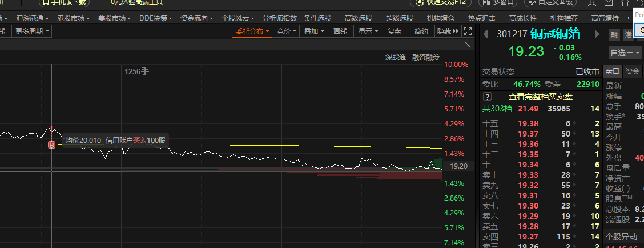
Task: Switch to the 资金 tab
Action: (x=633, y=71)
